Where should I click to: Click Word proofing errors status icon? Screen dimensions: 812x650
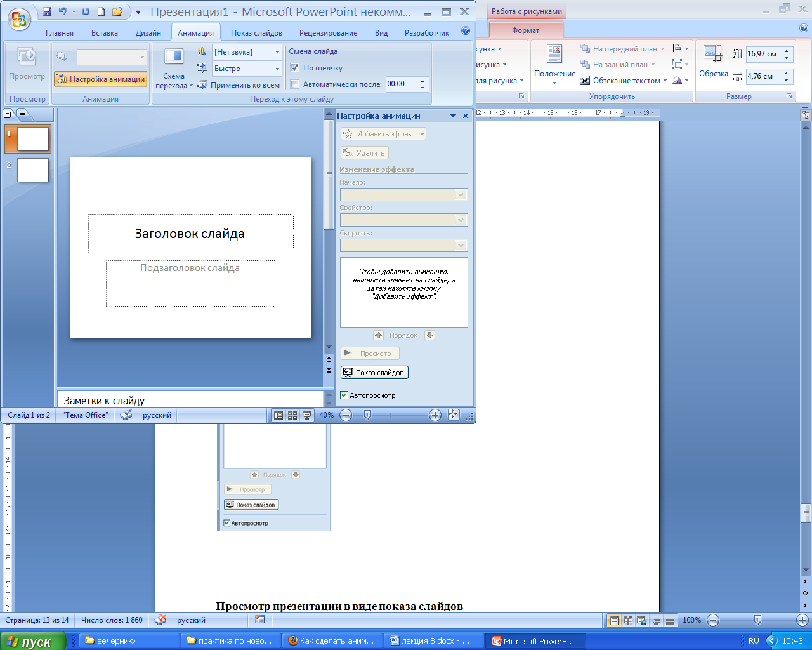(161, 620)
